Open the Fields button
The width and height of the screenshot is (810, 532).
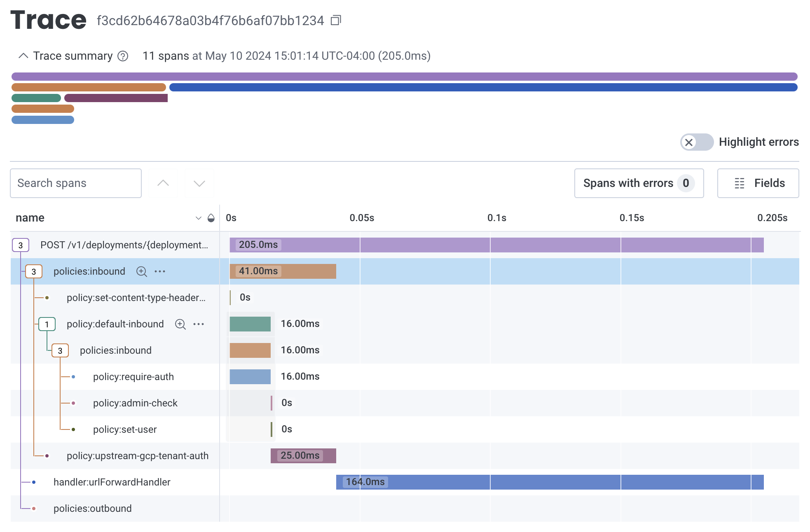point(758,183)
